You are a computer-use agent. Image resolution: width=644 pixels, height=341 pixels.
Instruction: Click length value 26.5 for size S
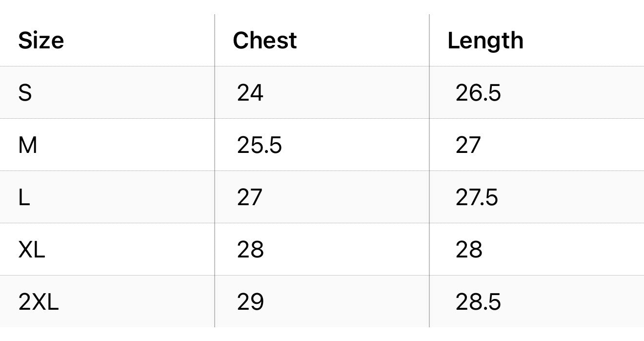[478, 93]
